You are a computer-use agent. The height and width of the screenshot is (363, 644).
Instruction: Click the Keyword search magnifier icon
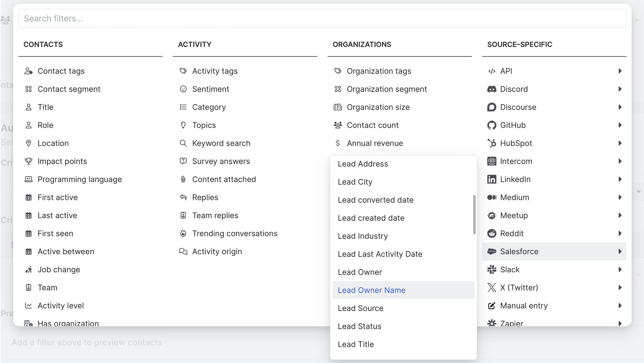pyautogui.click(x=183, y=143)
